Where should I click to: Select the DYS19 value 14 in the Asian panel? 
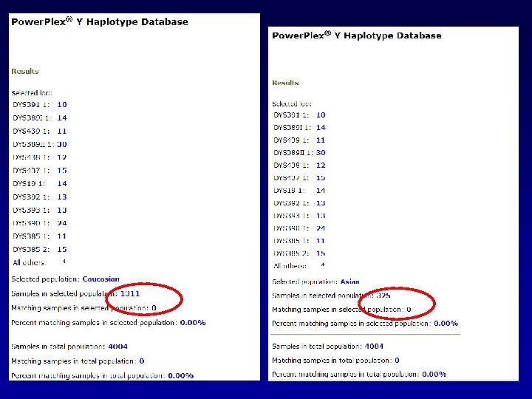(x=321, y=191)
